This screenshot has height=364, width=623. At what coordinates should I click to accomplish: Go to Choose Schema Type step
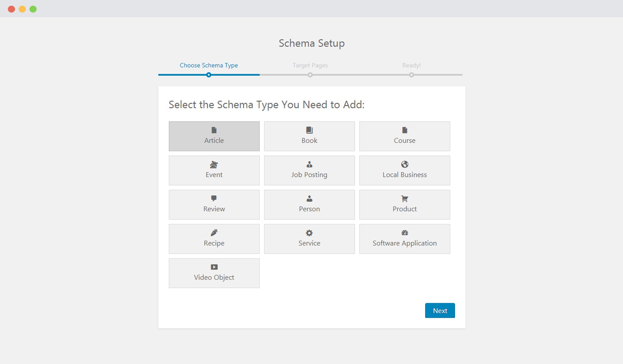(x=209, y=65)
